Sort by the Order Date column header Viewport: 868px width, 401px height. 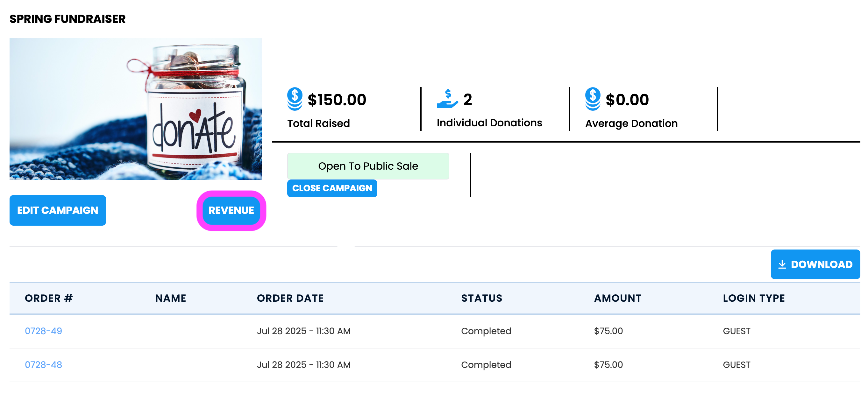pyautogui.click(x=290, y=298)
